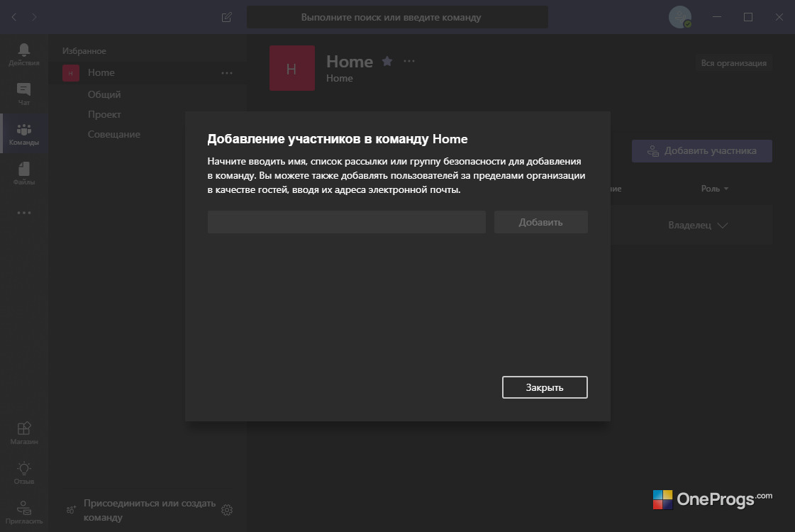Click the teams settings gear icon

227,510
